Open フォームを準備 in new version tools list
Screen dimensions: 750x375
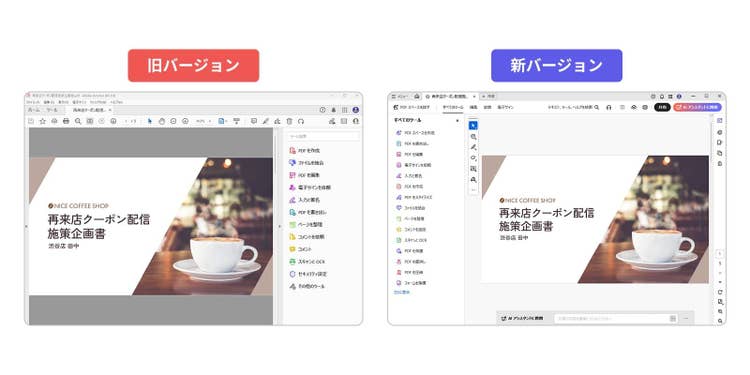411,283
